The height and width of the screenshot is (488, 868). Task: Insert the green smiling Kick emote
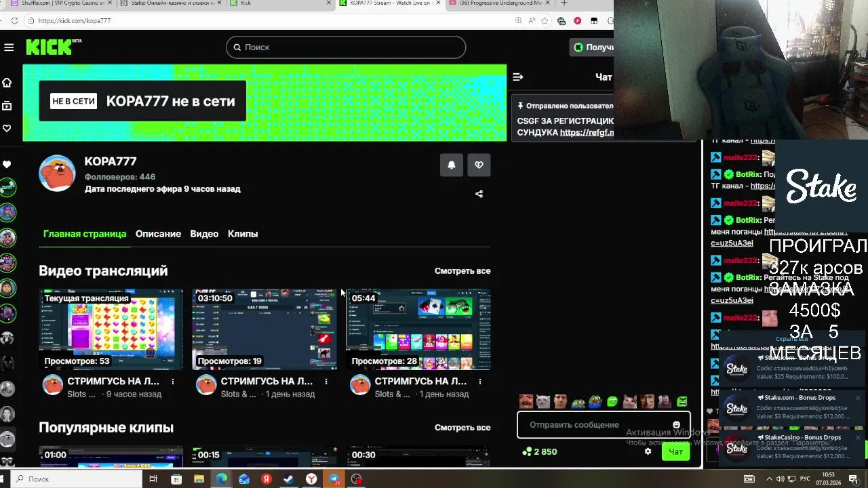[612, 401]
